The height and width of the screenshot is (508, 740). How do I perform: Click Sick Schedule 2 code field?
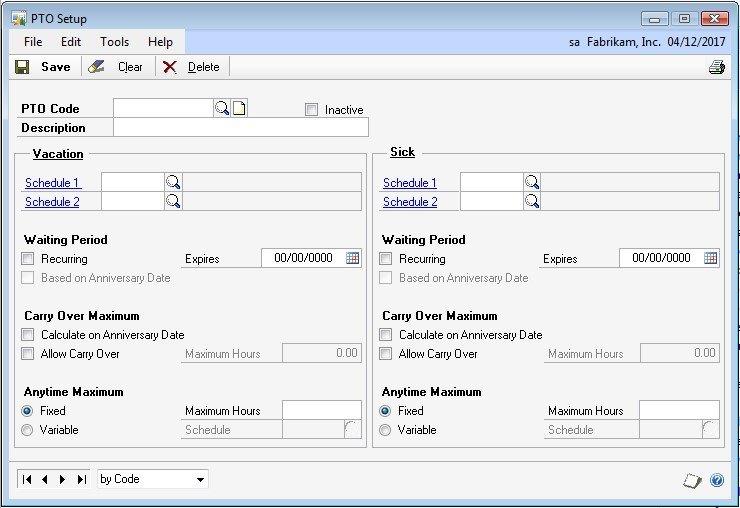492,201
